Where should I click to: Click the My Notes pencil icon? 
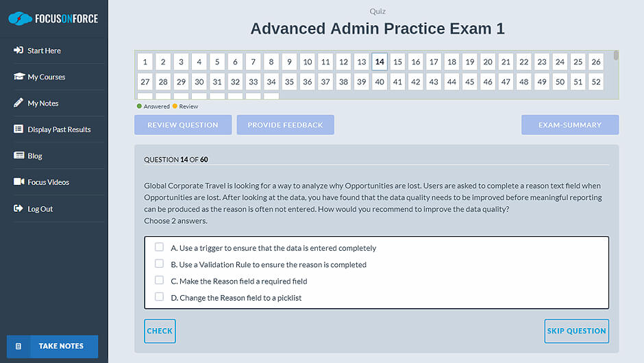coord(18,103)
